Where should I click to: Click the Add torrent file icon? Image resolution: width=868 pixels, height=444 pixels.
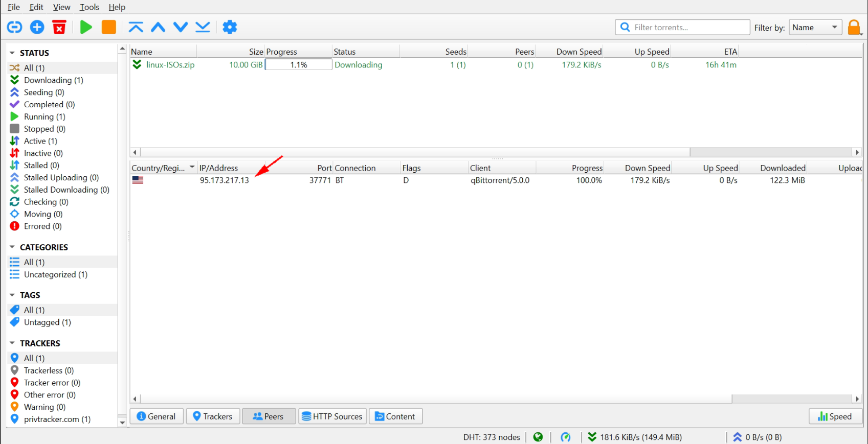[37, 27]
